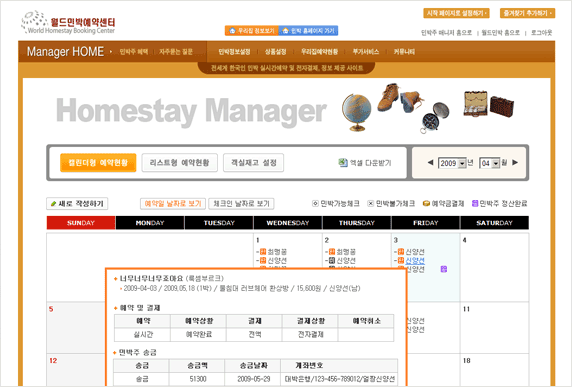Click the WEDNESDAY column header
The width and height of the screenshot is (572, 387).
288,223
